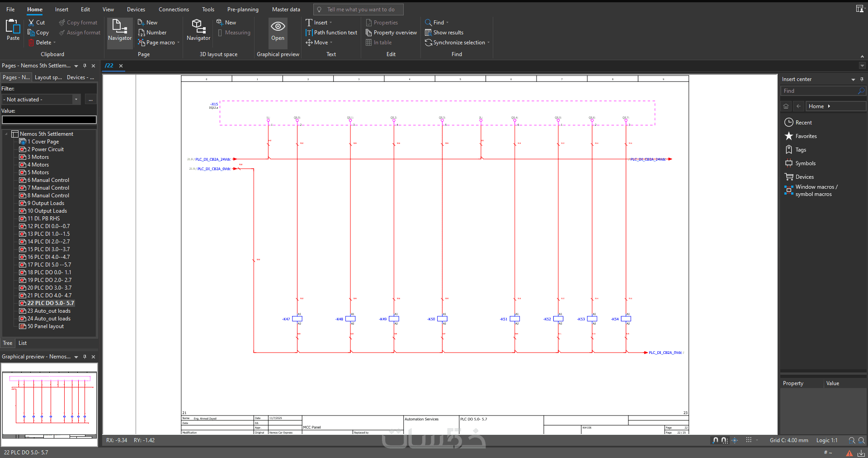Toggle object snap dotted magnet icon
The image size is (868, 458).
724,440
